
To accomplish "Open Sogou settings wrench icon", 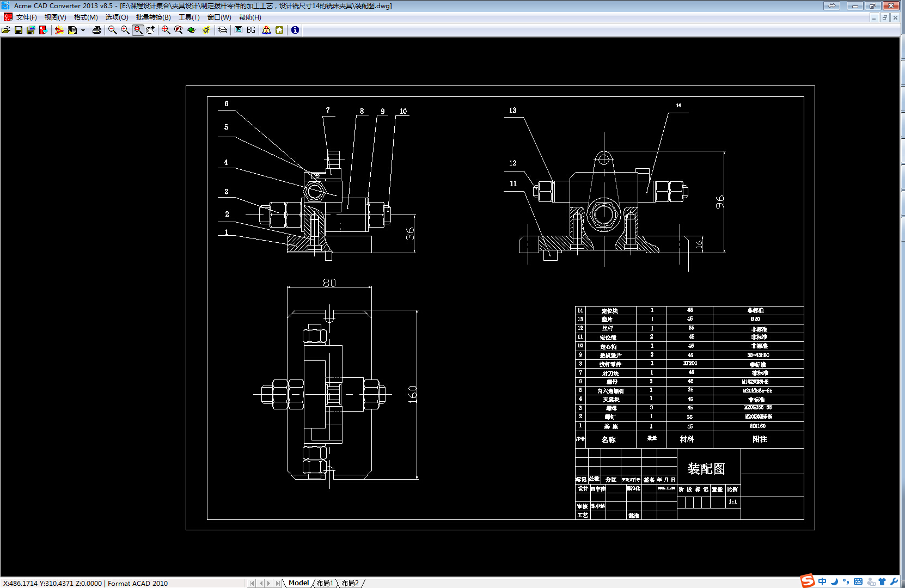I will click(894, 581).
